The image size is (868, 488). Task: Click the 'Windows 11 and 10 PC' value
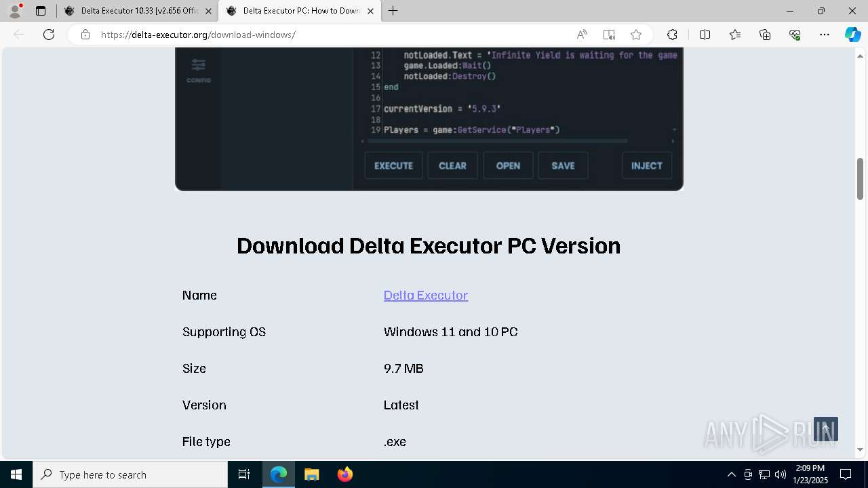(x=451, y=332)
